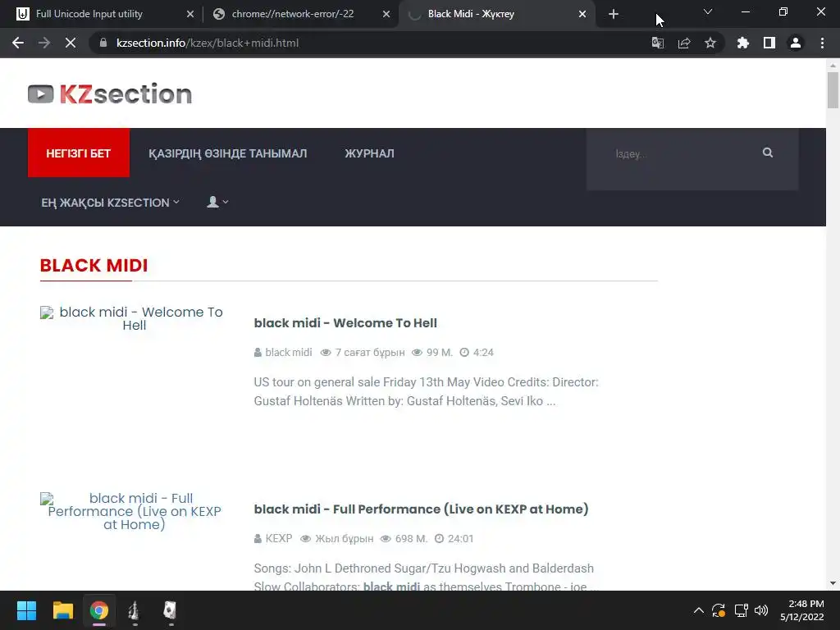Open the Chrome three-dot menu
This screenshot has width=840, height=630.
[x=822, y=43]
